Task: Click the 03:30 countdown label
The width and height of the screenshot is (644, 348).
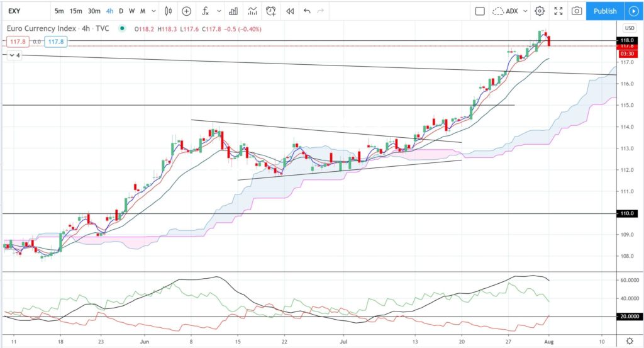Action: click(627, 54)
